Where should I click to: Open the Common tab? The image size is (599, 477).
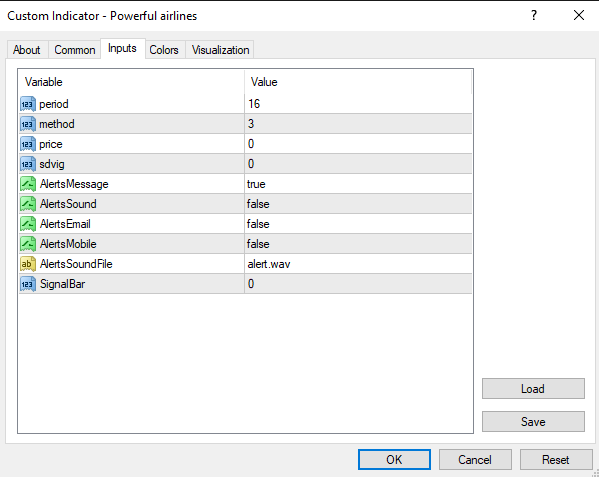(74, 50)
